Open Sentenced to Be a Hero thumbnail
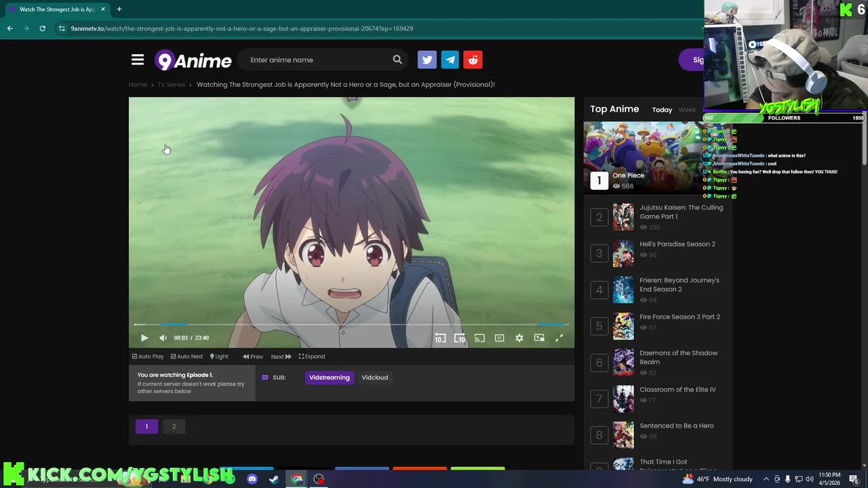 click(623, 435)
